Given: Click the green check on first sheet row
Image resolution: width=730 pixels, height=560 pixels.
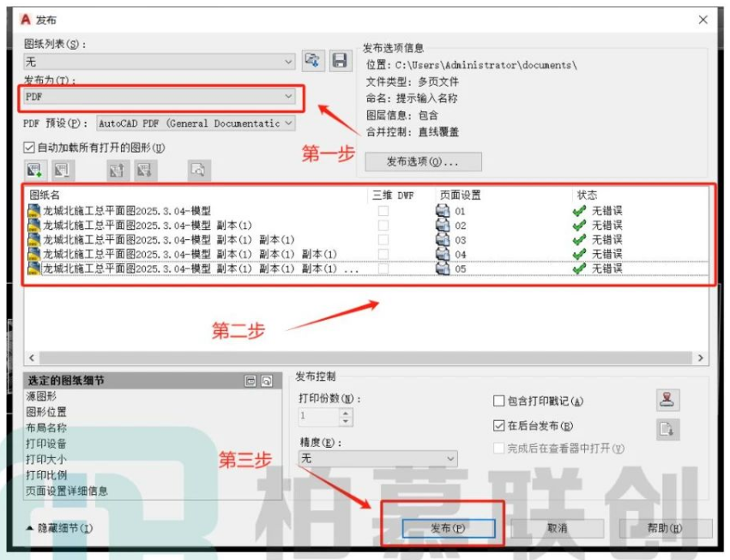Looking at the screenshot, I should [x=579, y=211].
